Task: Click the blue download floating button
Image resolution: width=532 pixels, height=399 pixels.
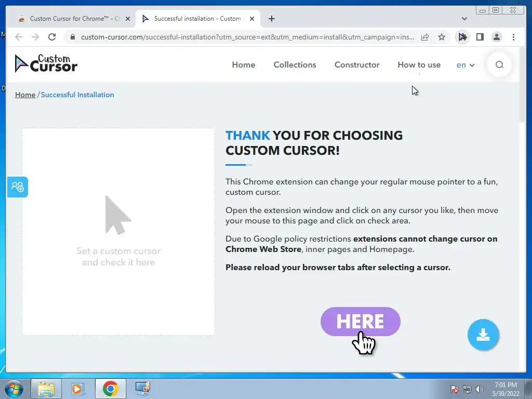Action: (483, 335)
